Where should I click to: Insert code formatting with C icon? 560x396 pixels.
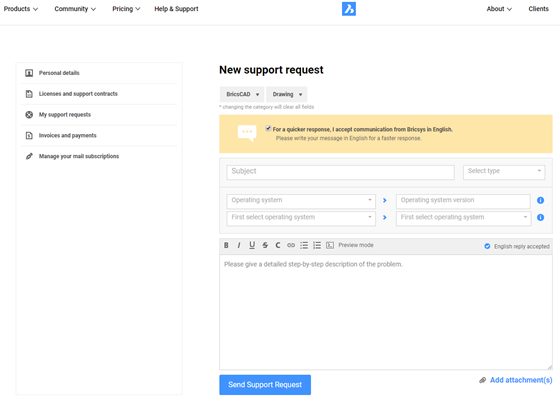pyautogui.click(x=278, y=245)
